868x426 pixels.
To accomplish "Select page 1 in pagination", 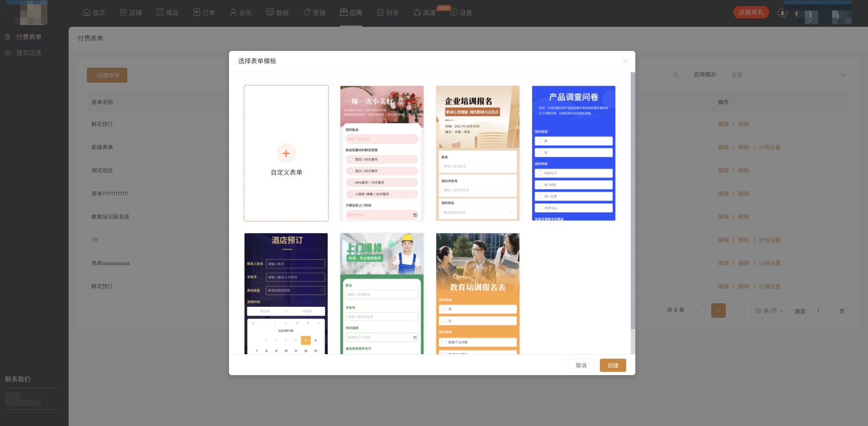I will click(x=718, y=311).
